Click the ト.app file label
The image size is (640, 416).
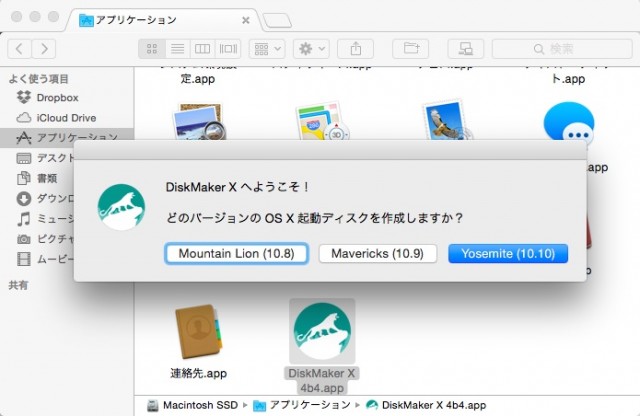tap(568, 79)
